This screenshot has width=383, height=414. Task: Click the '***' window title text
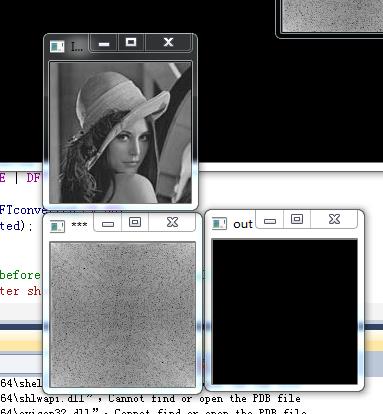tap(79, 225)
